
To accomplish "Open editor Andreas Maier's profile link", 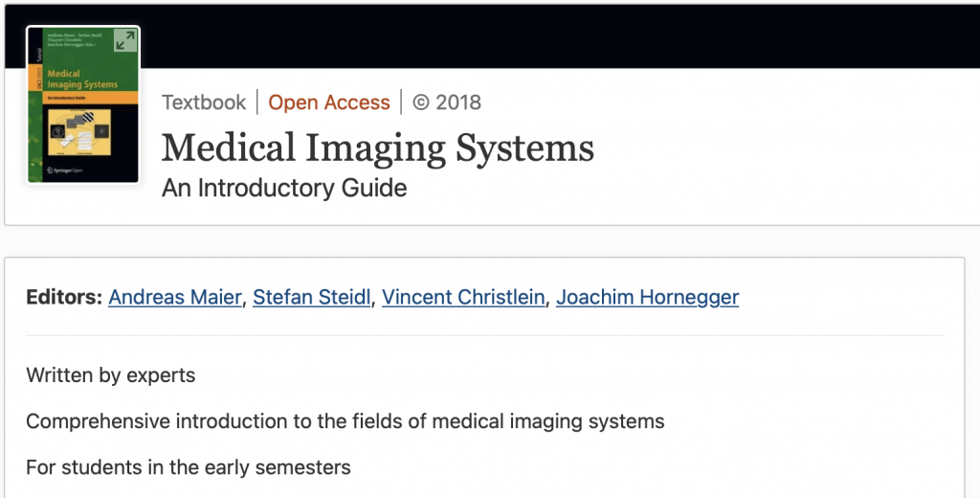I will (x=175, y=297).
